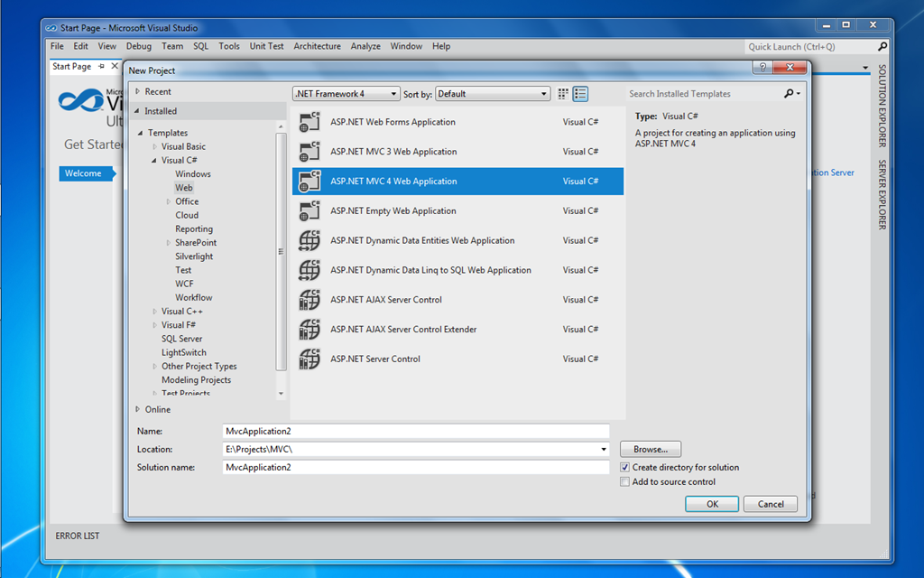Expand the Visual Basic tree node
The width and height of the screenshot is (924, 578).
click(154, 146)
